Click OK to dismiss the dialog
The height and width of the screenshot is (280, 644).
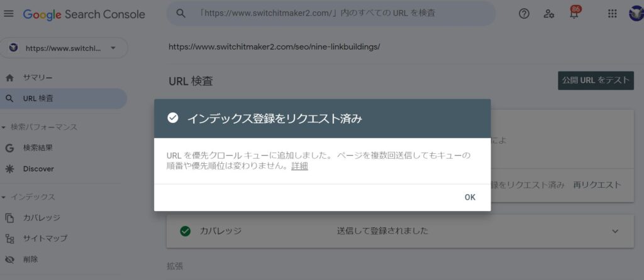[470, 197]
